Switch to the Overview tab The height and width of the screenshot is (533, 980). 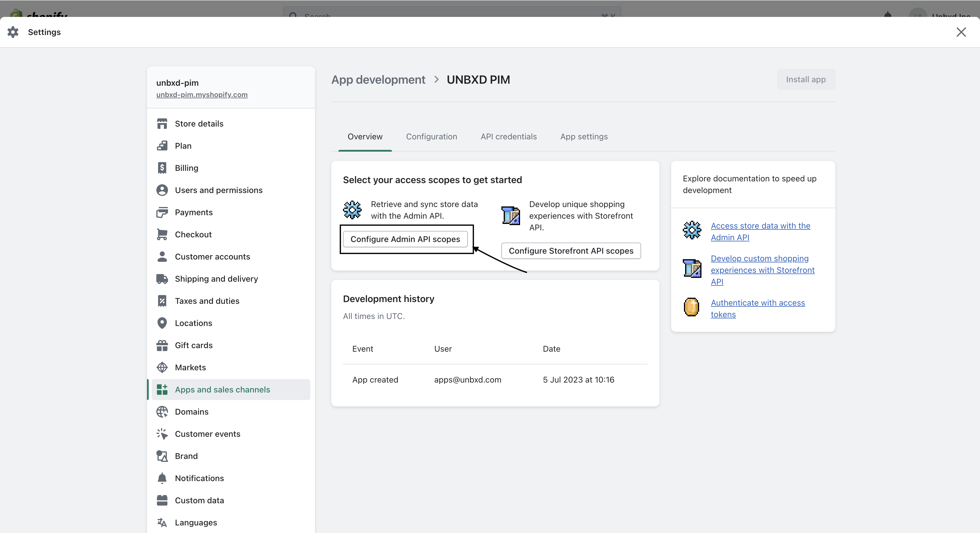pos(365,136)
